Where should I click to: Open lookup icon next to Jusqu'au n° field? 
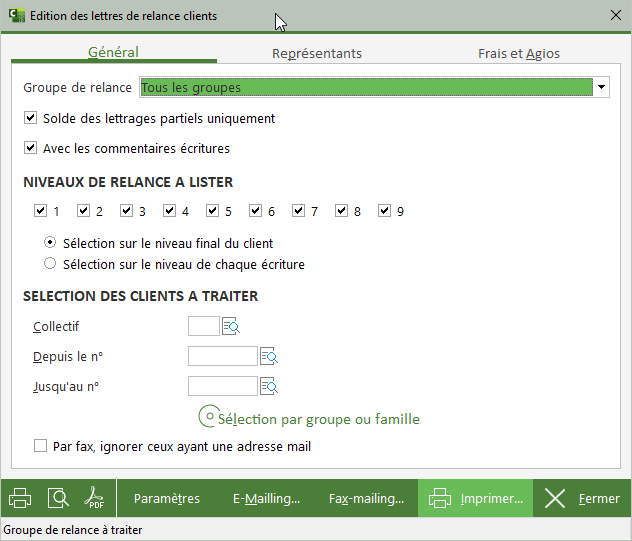click(269, 386)
